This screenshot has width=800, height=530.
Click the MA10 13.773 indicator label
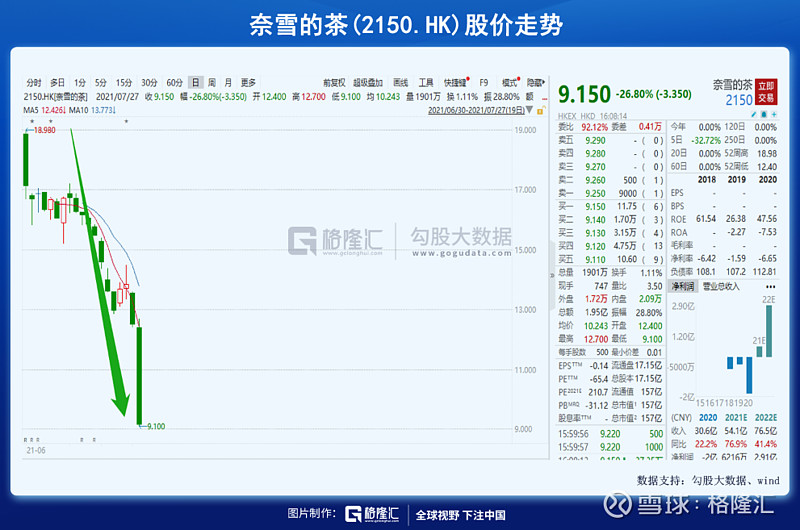click(92, 110)
